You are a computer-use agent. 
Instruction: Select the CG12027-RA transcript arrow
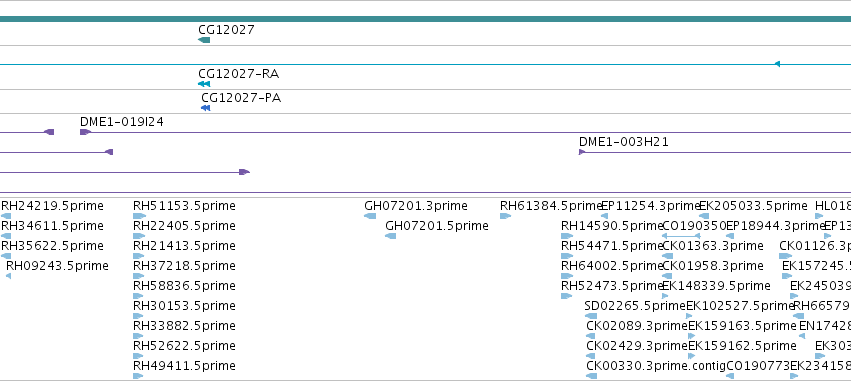point(204,84)
